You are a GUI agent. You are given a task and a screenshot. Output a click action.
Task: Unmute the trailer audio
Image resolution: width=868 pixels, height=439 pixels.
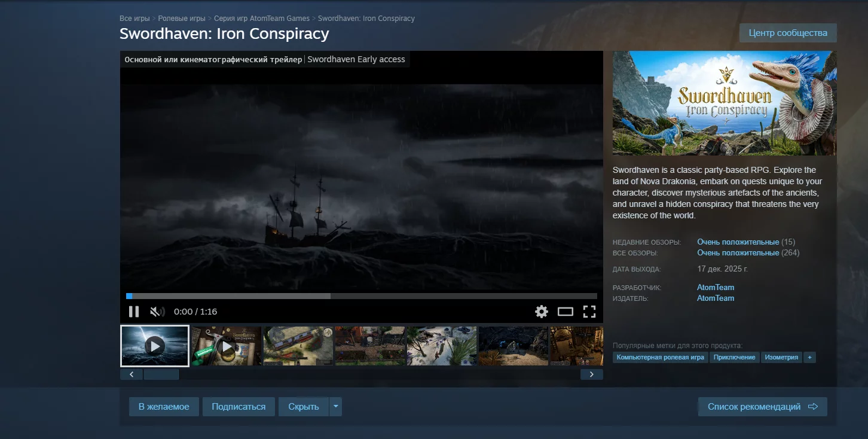(157, 312)
